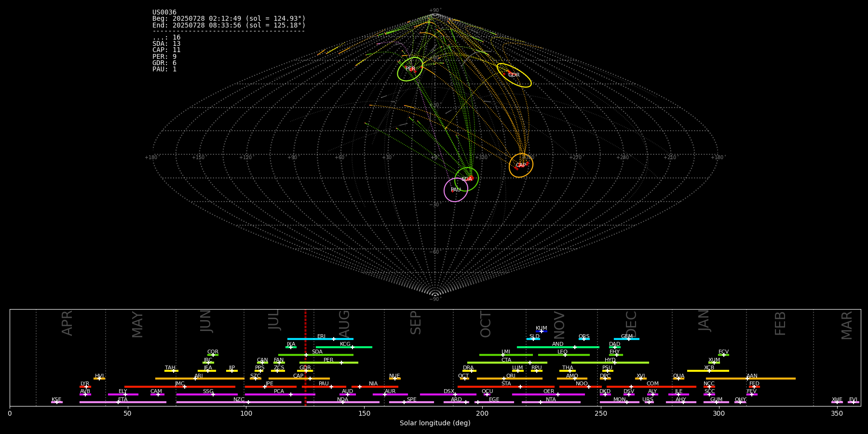
Task: Click the HVI shower marker
Action: [x=99, y=379]
